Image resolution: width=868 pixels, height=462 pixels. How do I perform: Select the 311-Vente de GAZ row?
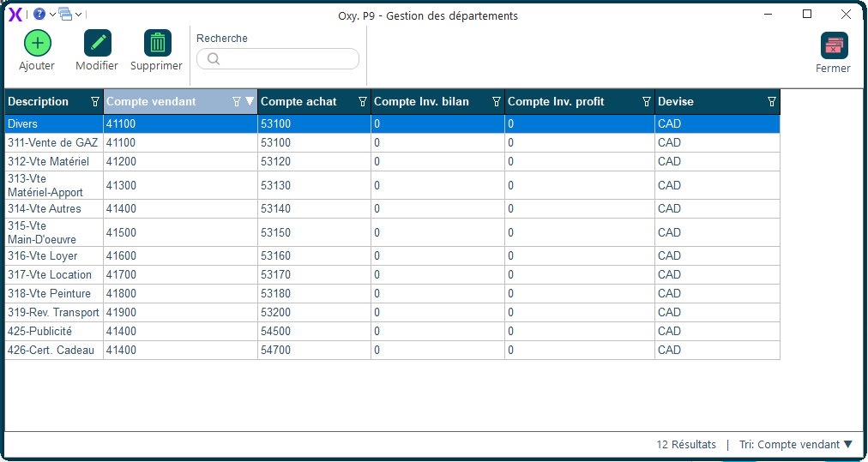pos(393,143)
